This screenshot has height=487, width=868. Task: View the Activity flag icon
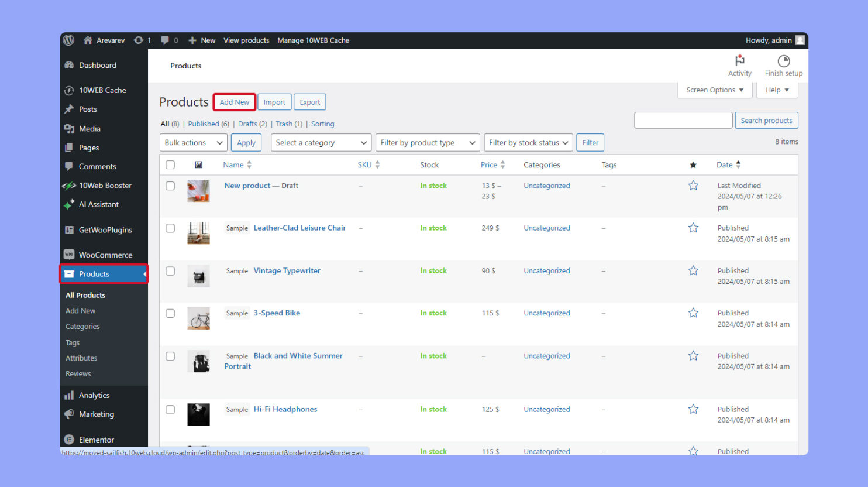(739, 60)
